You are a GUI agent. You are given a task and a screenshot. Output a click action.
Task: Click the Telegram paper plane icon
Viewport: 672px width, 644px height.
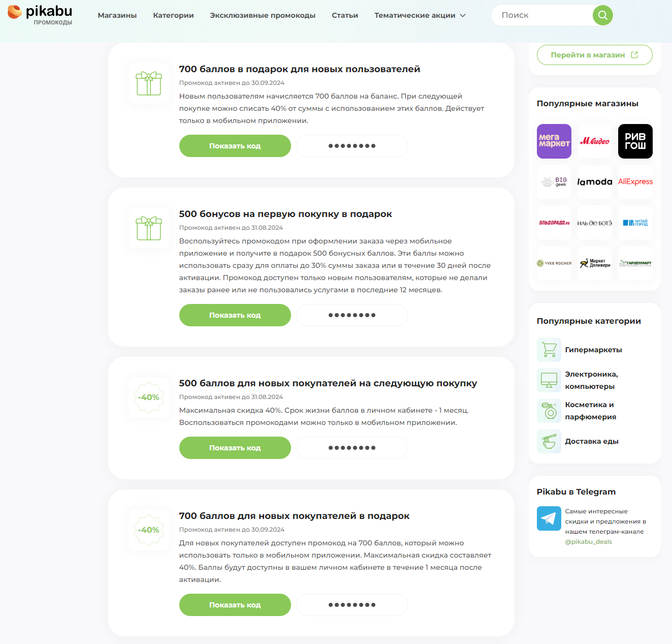click(x=549, y=518)
